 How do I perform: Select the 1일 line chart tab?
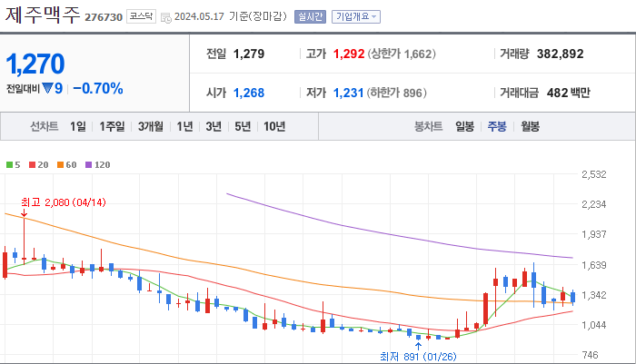[78, 126]
